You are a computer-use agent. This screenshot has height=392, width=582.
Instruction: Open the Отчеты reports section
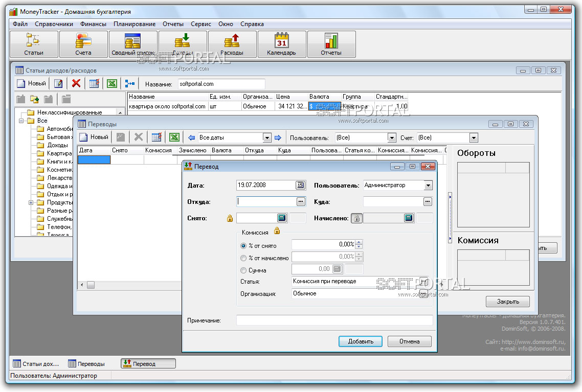coord(331,44)
